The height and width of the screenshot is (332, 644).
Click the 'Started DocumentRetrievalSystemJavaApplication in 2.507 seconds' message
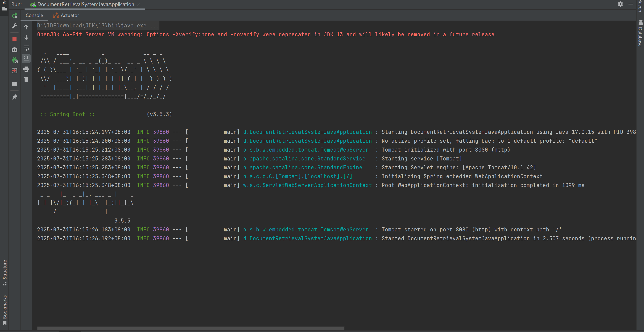[509, 238]
